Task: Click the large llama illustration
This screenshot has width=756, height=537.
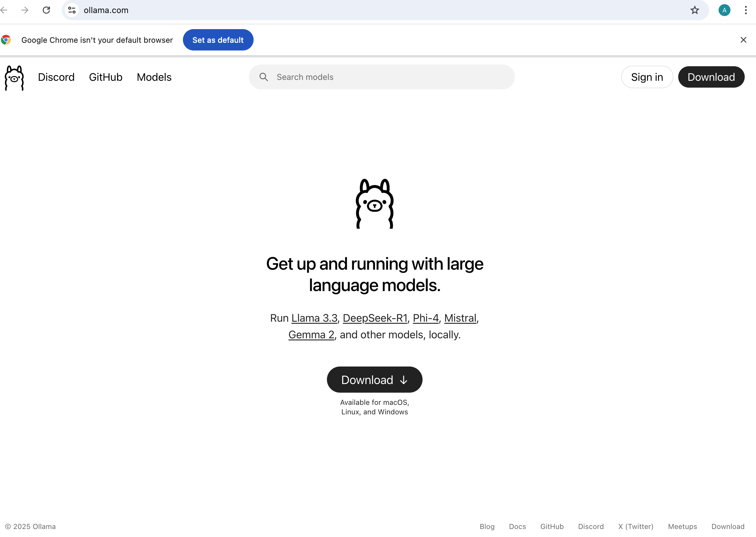Action: coord(374,204)
